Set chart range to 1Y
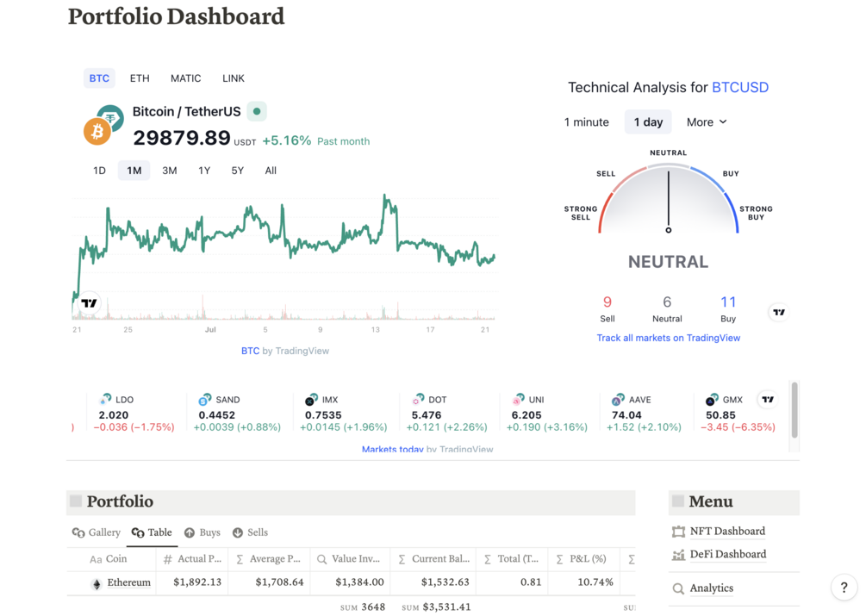Viewport: 866px width, 616px height. 204,171
